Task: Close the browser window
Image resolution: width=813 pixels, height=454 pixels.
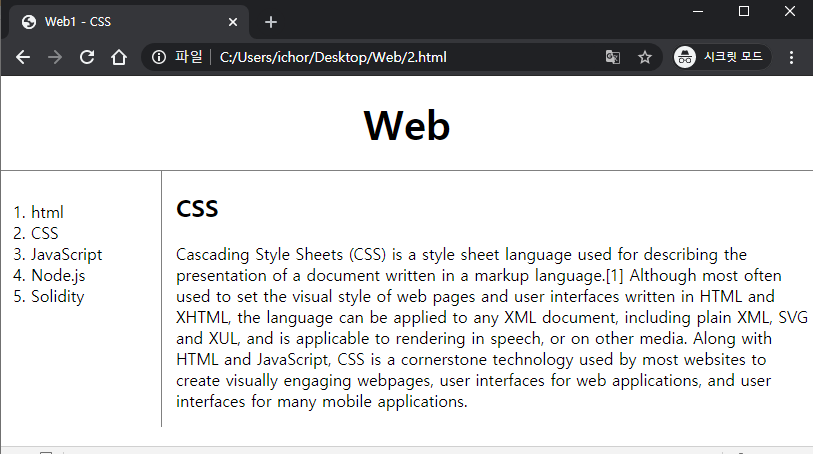Action: pyautogui.click(x=790, y=11)
